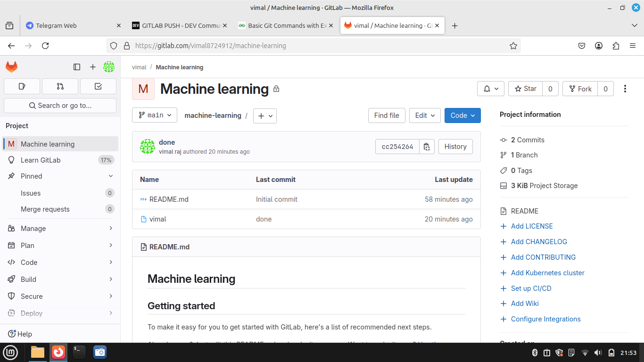Toggle the GitLab sidebar collapse icon

click(x=77, y=67)
